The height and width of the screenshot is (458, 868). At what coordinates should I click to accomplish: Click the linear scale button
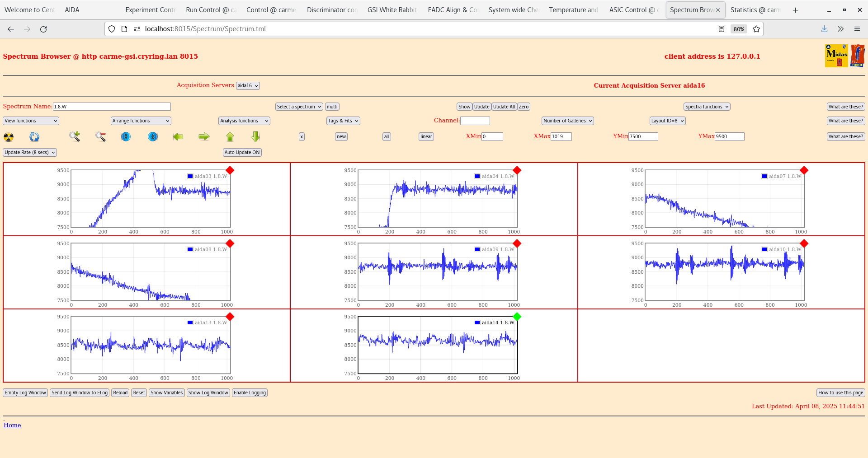[x=426, y=136]
